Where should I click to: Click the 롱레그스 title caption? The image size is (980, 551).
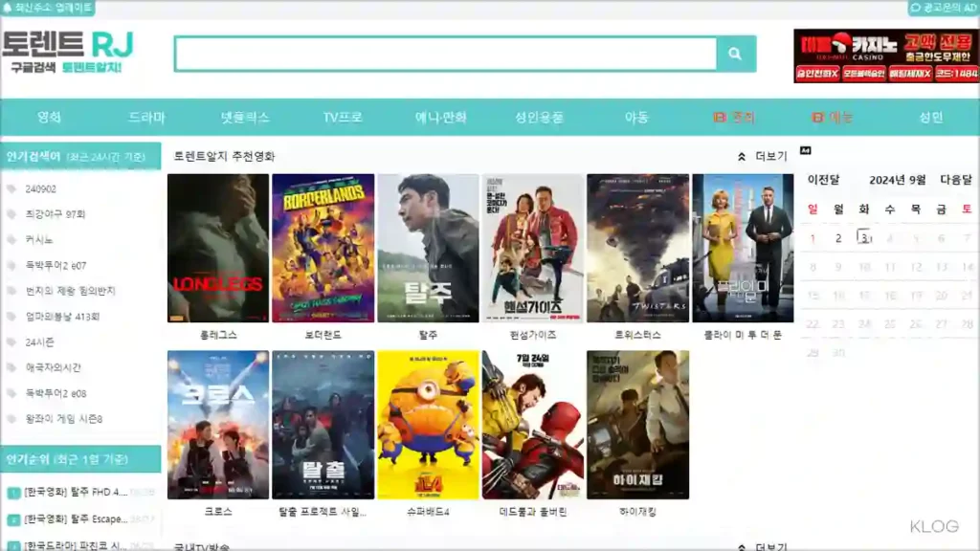218,335
